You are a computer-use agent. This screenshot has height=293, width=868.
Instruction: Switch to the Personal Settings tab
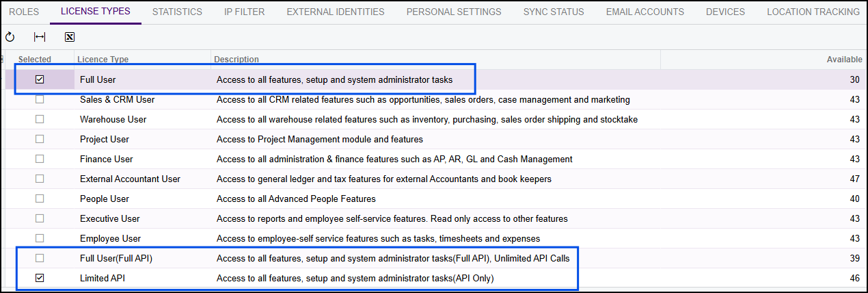(x=454, y=12)
